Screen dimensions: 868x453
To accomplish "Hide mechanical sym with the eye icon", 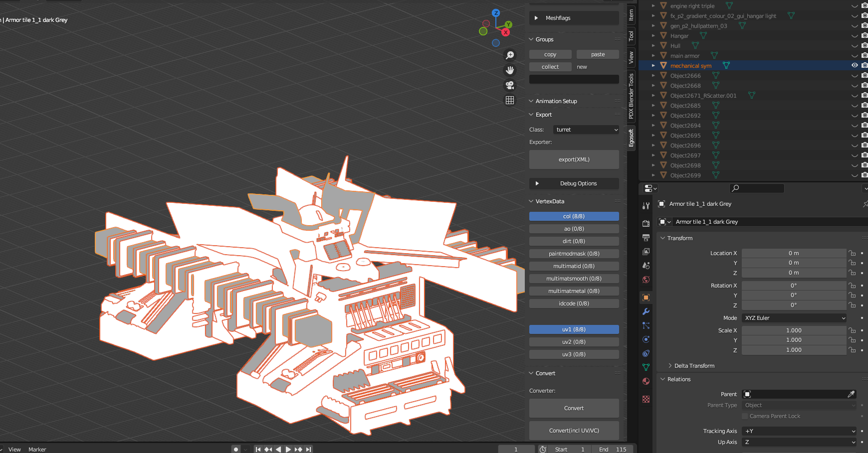I will 855,65.
